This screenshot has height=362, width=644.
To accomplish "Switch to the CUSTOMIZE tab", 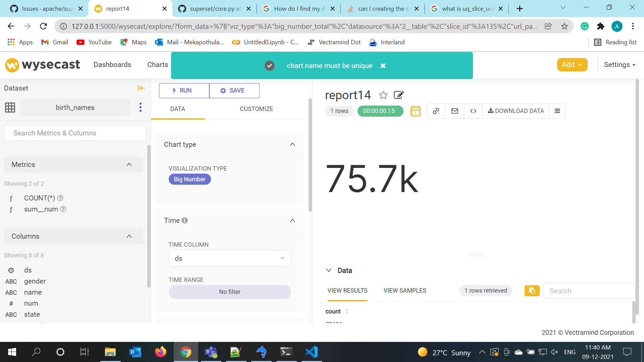I will 256,109.
